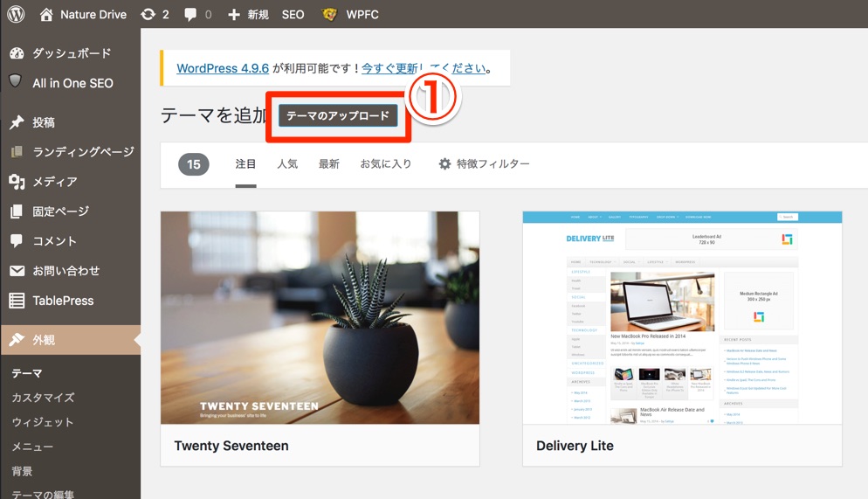Screen dimensions: 868x499
Task: Open カスタマイズ submenu item
Action: tap(43, 398)
